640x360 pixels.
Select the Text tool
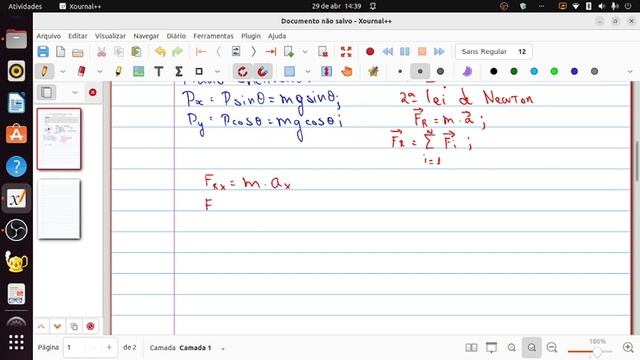(158, 71)
